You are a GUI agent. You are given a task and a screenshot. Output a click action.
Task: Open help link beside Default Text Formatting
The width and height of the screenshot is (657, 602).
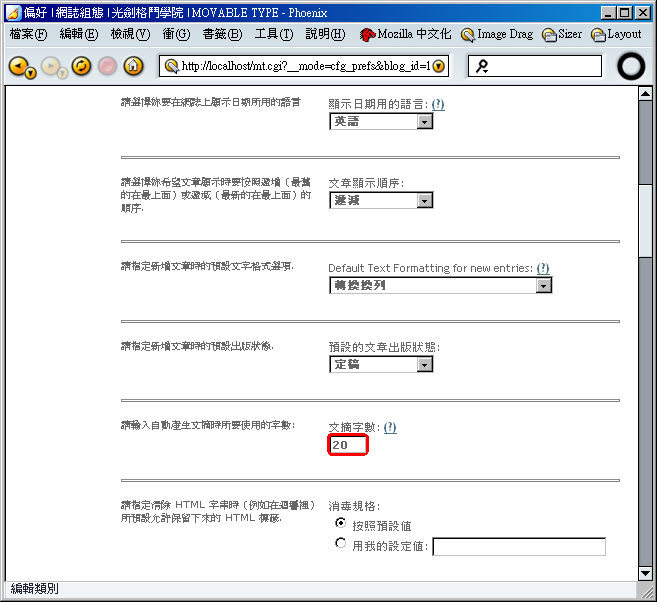click(543, 268)
